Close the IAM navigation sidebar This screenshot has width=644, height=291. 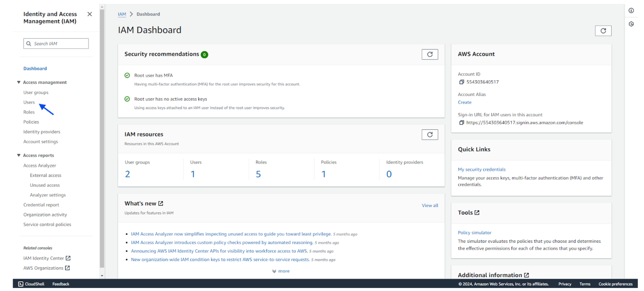pos(90,14)
